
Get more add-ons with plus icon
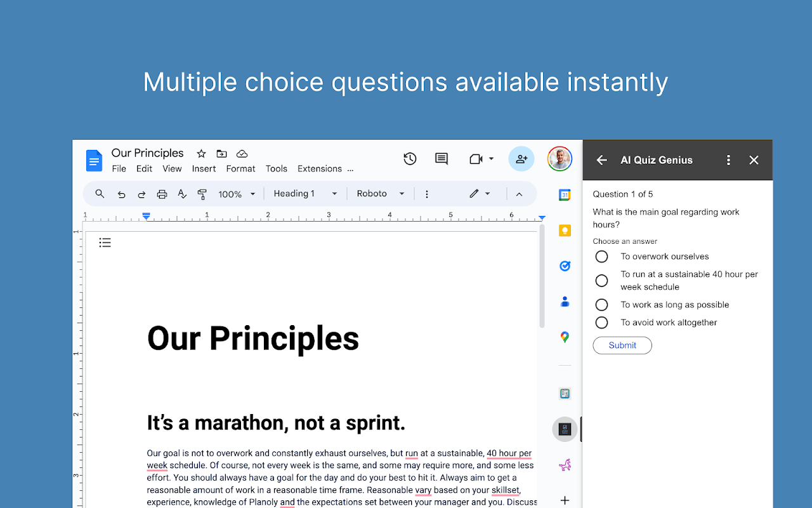click(565, 500)
